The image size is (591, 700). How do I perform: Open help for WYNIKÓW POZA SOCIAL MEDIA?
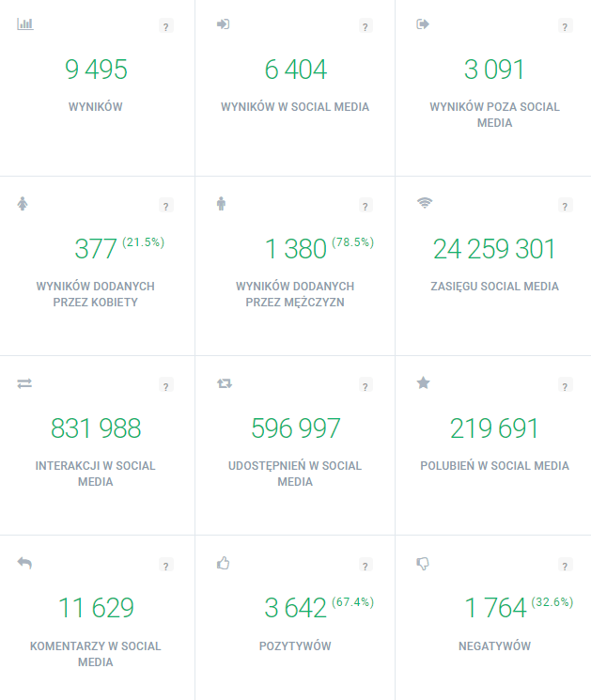pyautogui.click(x=565, y=26)
